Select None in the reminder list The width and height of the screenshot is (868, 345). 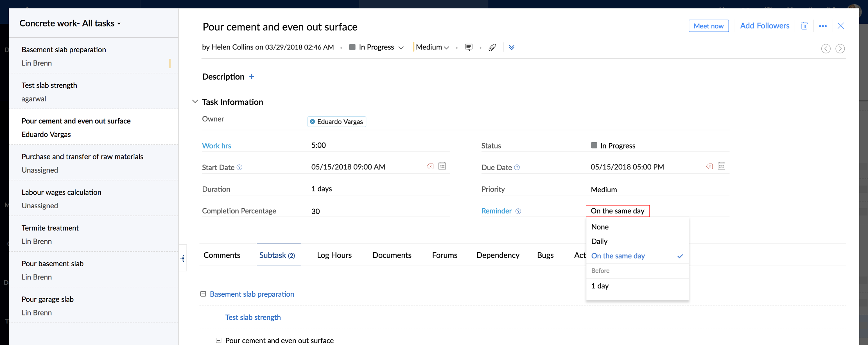click(x=637, y=227)
